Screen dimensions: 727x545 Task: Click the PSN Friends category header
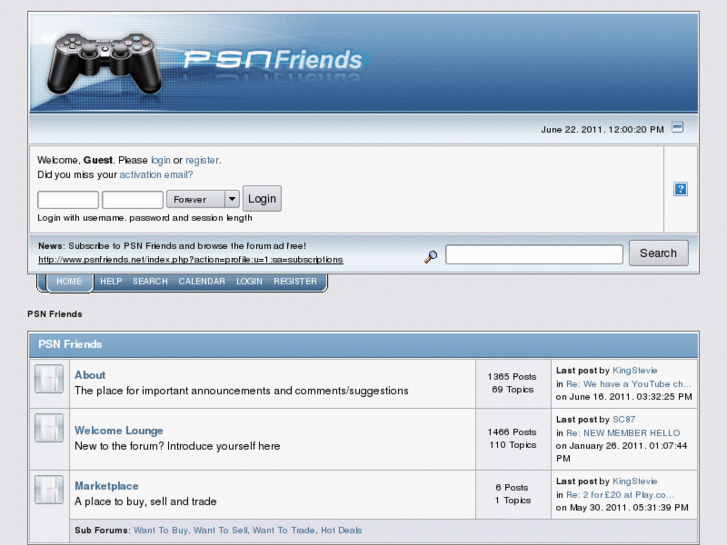[x=70, y=344]
